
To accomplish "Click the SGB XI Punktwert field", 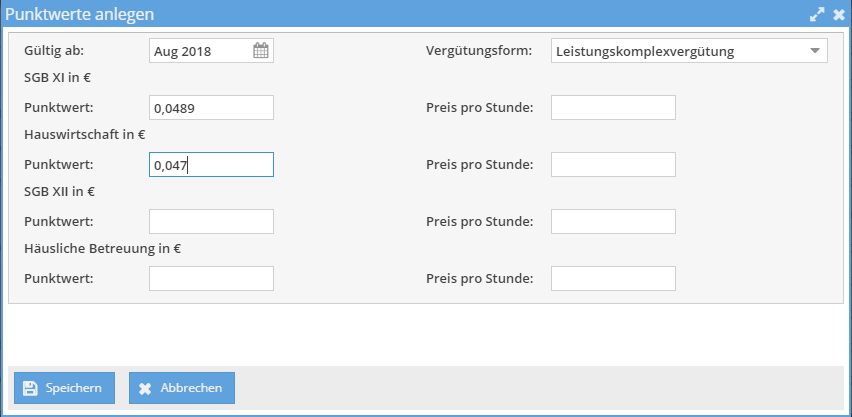I will coord(211,108).
